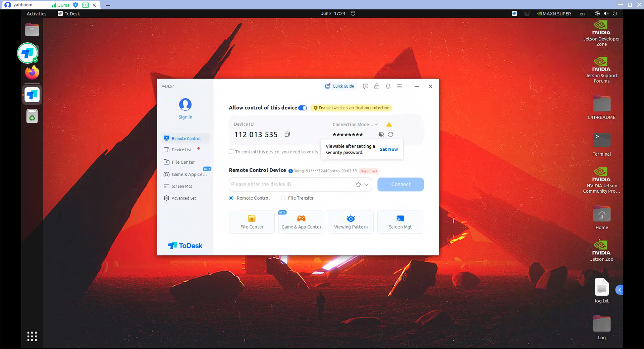Reveal the hidden connection password
This screenshot has height=349, width=644.
tap(381, 134)
